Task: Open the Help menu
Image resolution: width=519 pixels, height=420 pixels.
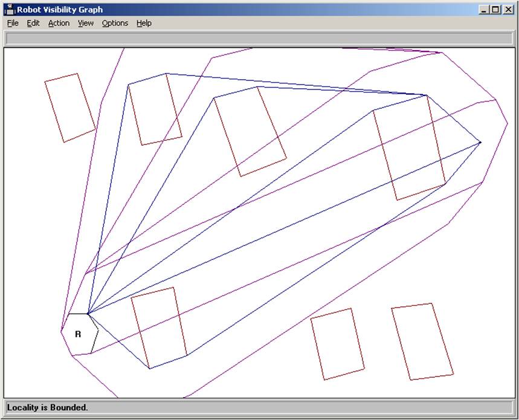Action: coord(144,23)
